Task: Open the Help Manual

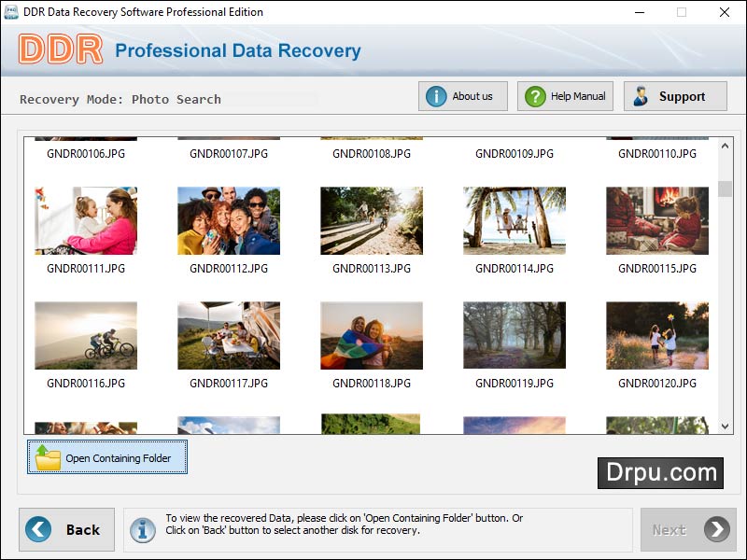Action: [x=565, y=96]
